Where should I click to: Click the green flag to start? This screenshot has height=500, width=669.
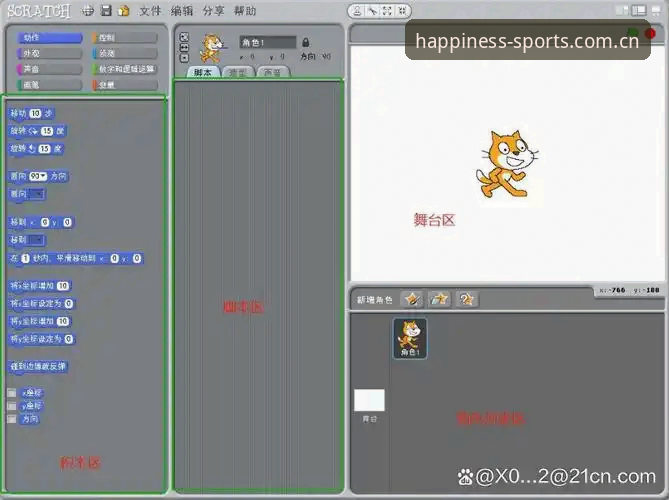point(633,32)
